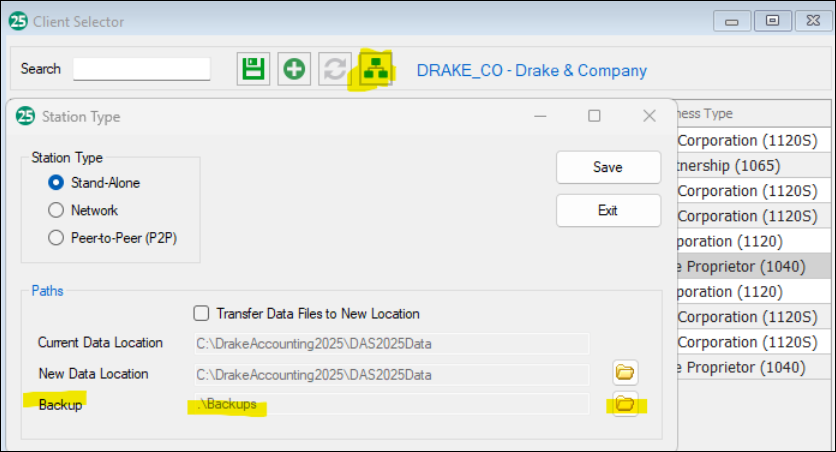Close the Station Type dialog
The width and height of the screenshot is (836, 452).
[649, 116]
